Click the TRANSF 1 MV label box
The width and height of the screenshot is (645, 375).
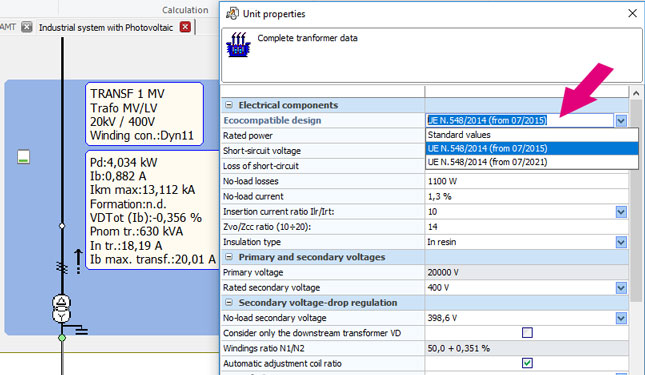click(144, 114)
